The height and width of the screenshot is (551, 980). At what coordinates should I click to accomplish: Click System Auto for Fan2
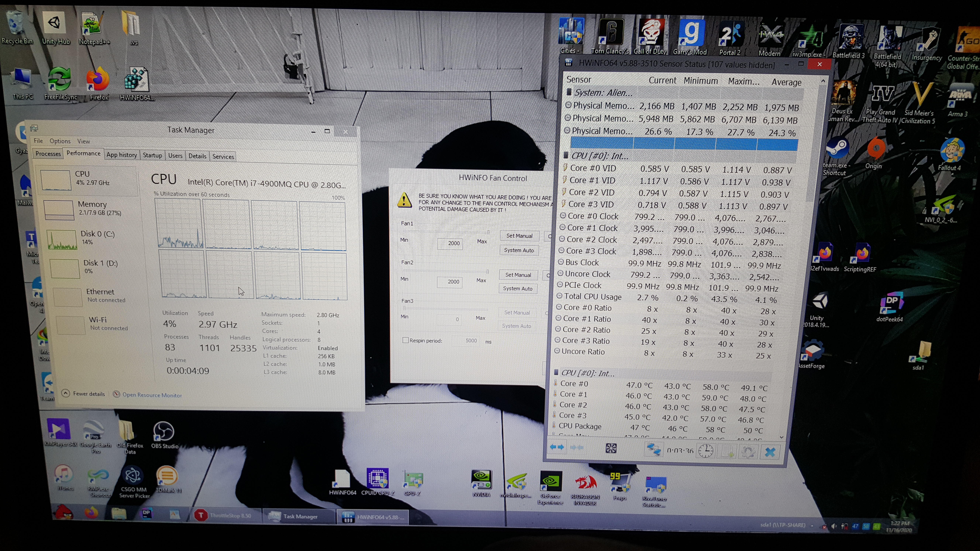point(518,289)
